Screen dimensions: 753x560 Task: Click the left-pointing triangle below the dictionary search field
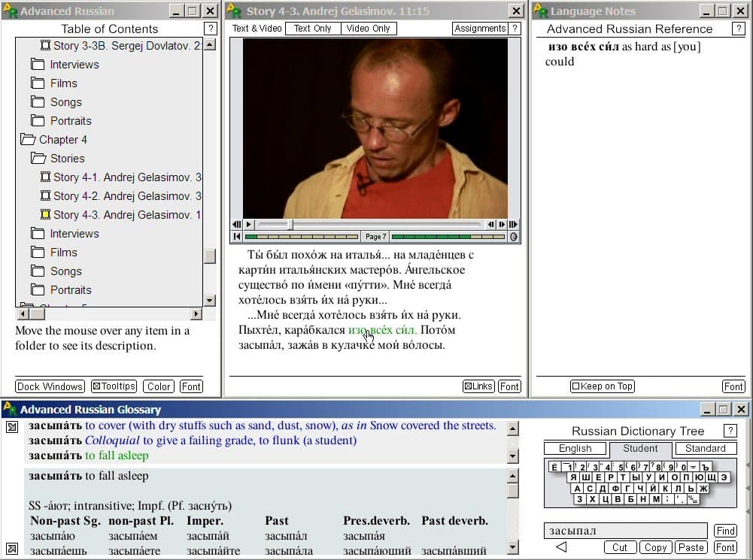coord(560,546)
